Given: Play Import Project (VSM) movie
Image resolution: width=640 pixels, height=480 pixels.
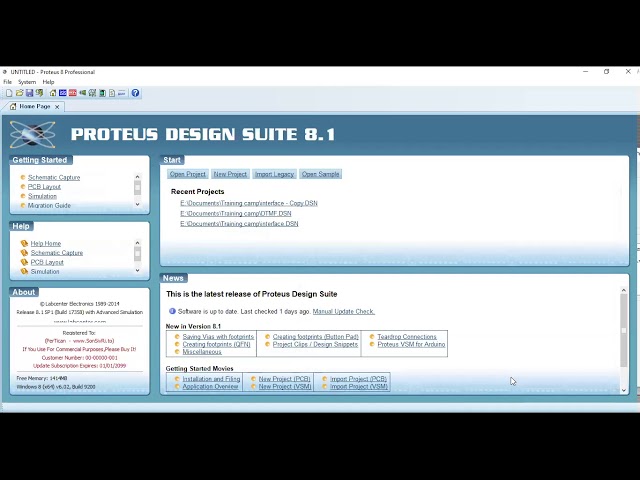Looking at the screenshot, I should 359,386.
